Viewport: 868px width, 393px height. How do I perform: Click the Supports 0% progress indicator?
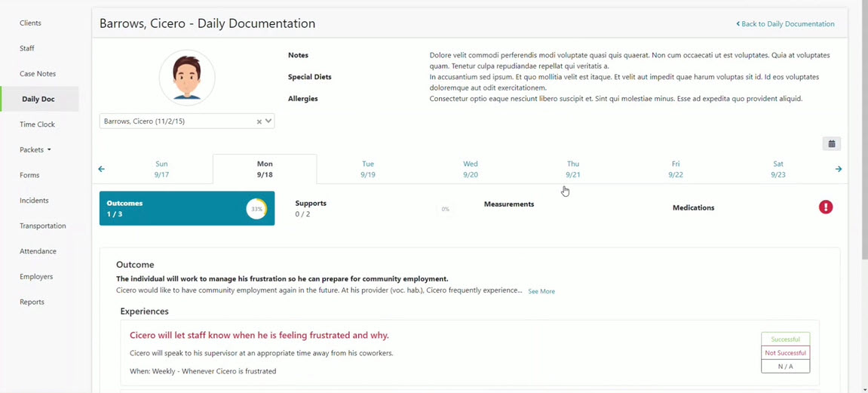445,209
